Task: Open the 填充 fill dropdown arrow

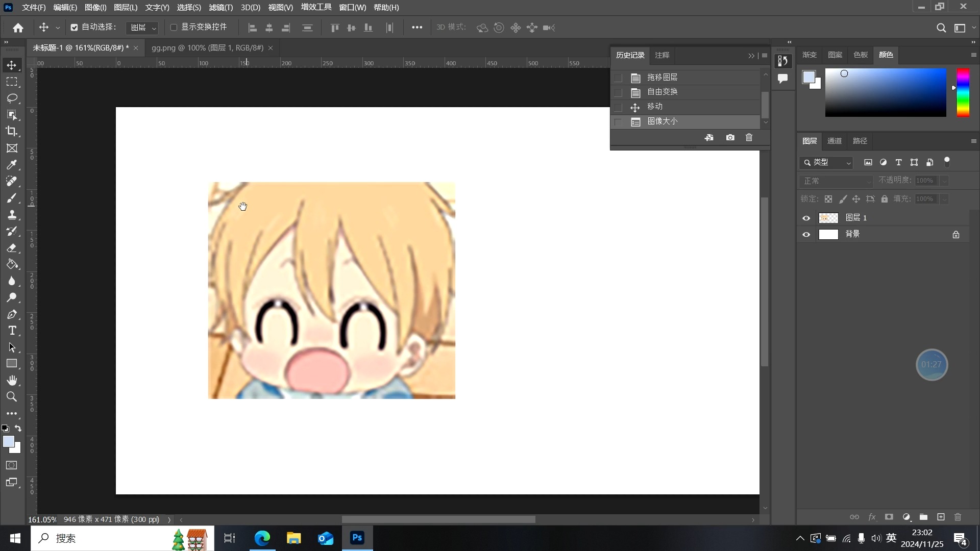Action: pyautogui.click(x=944, y=199)
